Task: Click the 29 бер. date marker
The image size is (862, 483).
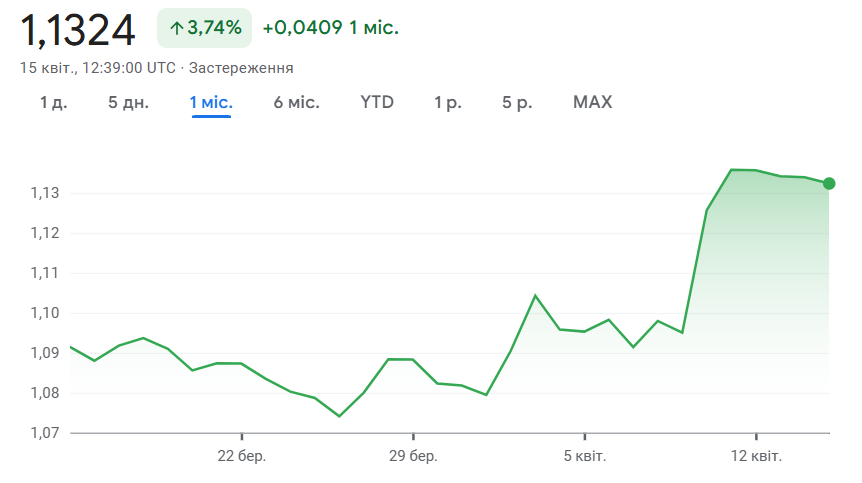Action: [413, 456]
